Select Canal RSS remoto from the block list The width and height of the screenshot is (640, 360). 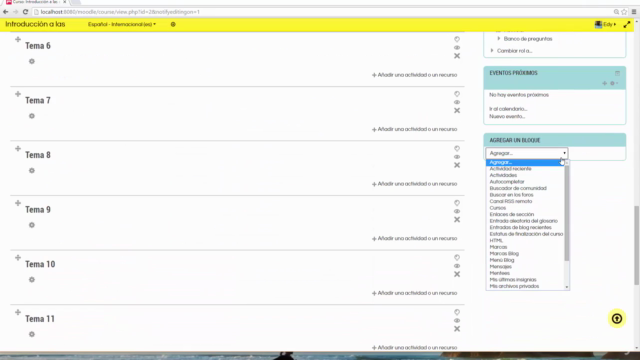pos(511,201)
